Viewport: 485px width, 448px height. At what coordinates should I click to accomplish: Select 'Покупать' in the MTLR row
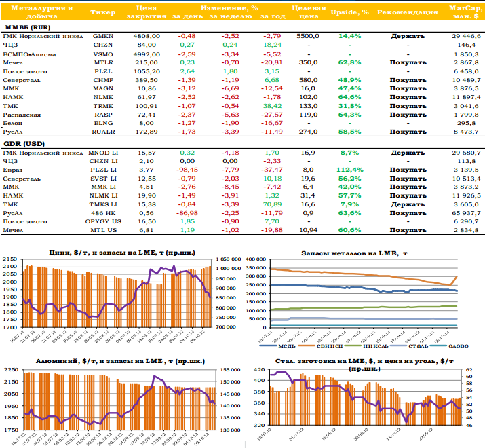pos(408,62)
